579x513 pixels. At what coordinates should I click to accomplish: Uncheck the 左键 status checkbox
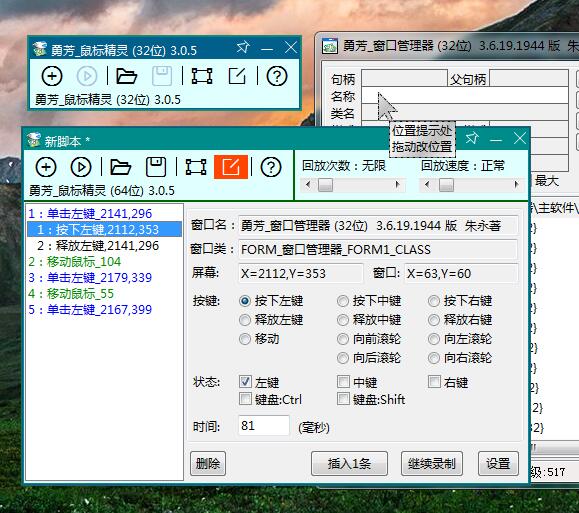point(245,382)
